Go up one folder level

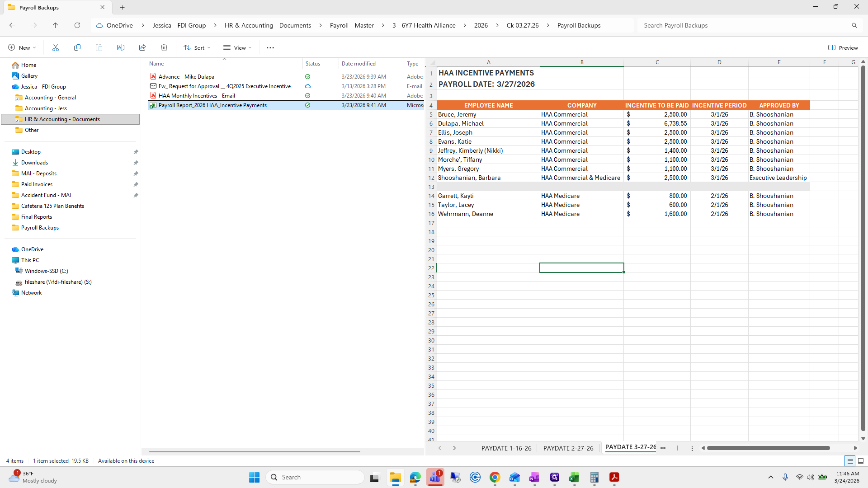point(56,25)
